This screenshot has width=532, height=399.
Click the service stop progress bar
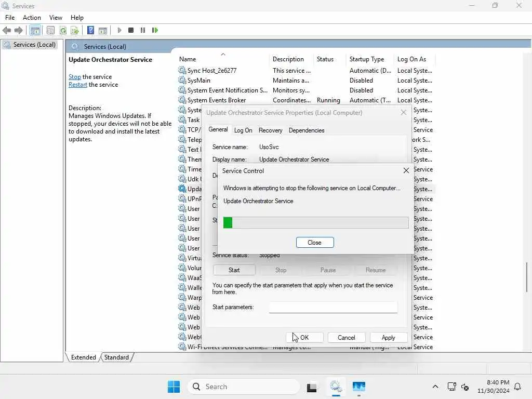316,222
